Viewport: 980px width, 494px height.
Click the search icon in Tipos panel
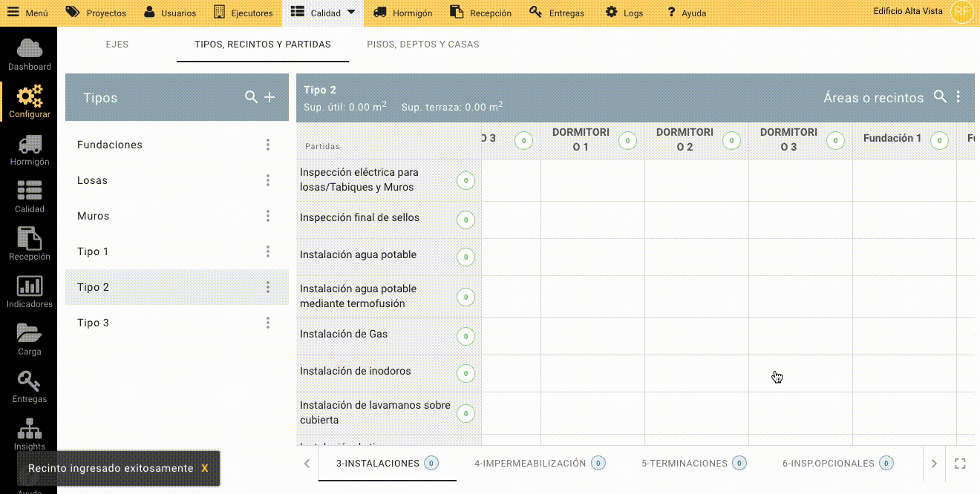point(251,97)
